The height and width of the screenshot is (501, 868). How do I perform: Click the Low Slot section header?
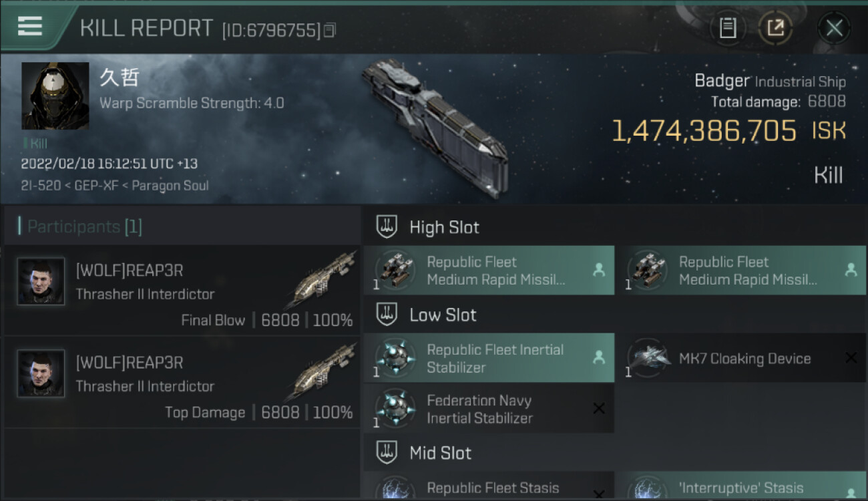coord(443,315)
